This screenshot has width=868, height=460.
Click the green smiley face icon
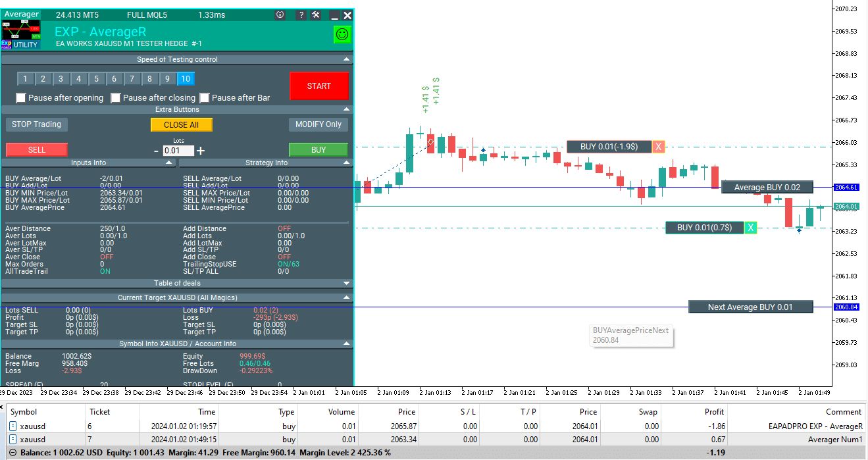342,34
